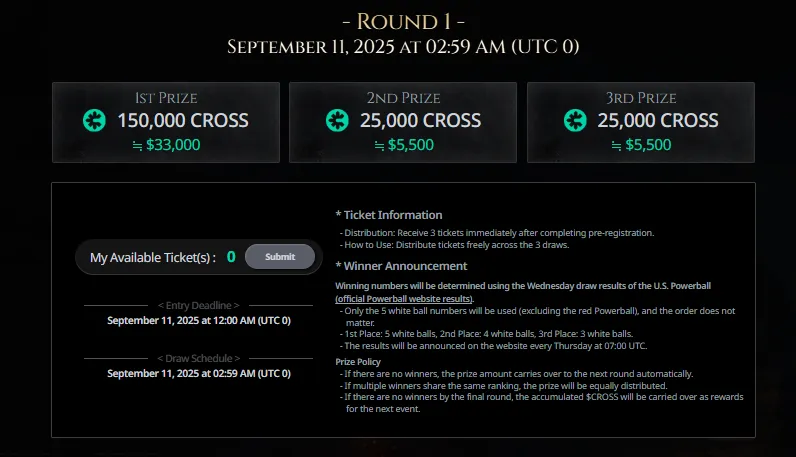Select the 2nd Prize card
This screenshot has height=457, width=796.
(x=402, y=122)
